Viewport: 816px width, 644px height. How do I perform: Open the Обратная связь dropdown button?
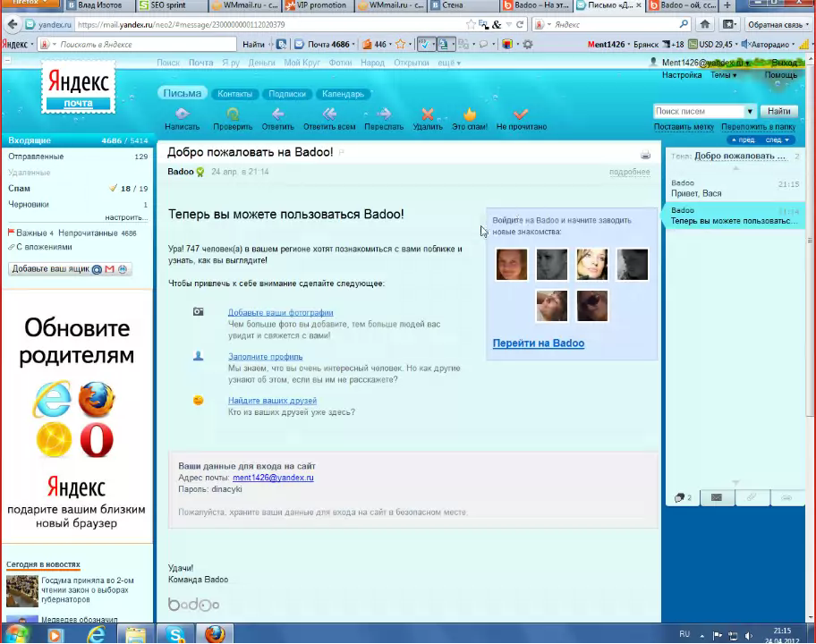(778, 24)
